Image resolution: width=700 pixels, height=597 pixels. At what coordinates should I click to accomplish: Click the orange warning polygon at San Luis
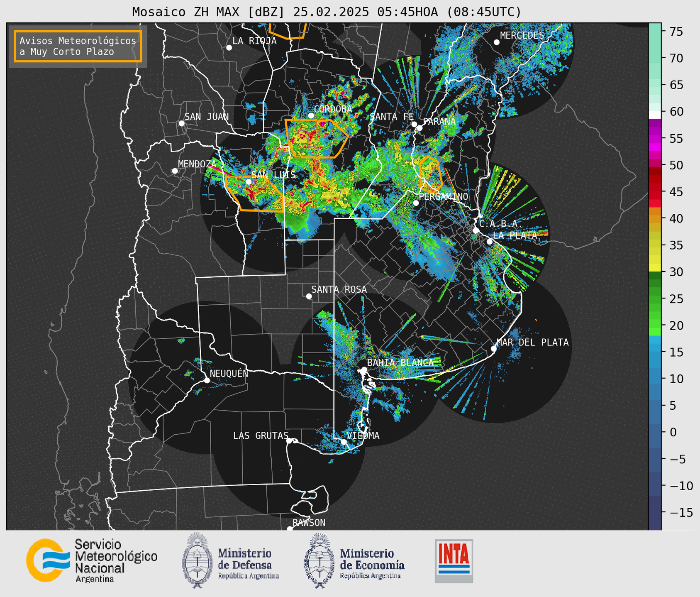click(254, 193)
